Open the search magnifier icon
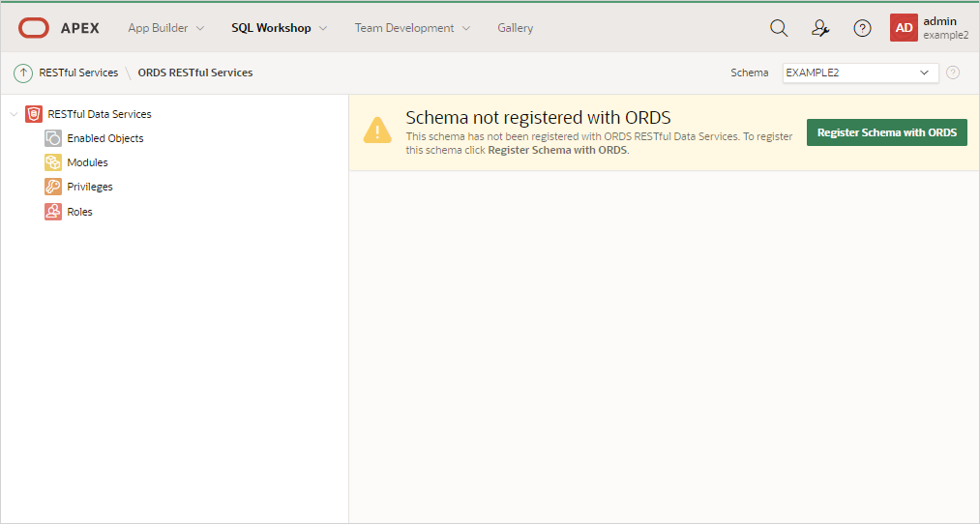The height and width of the screenshot is (524, 980). click(x=779, y=28)
